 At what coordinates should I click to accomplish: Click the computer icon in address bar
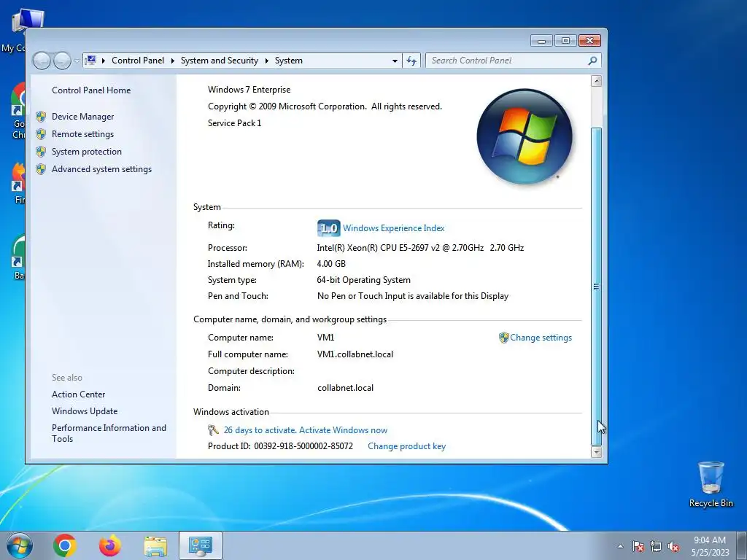pyautogui.click(x=90, y=61)
